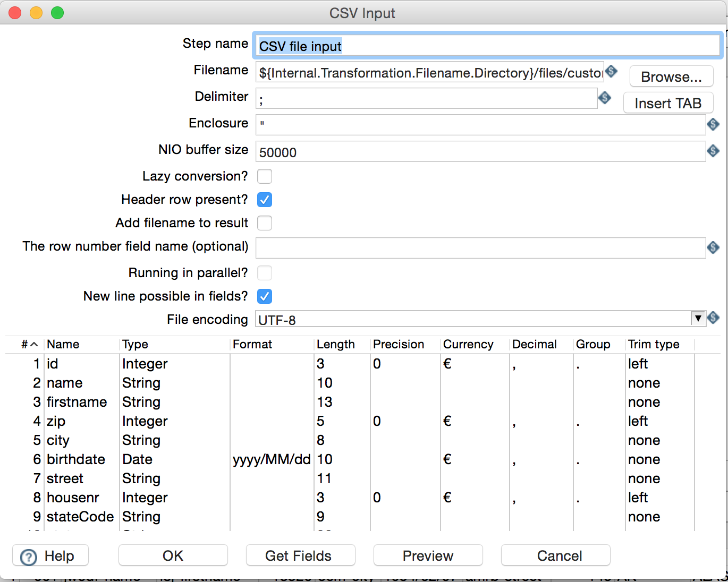Click the Preview button
This screenshot has height=582, width=728.
tap(428, 555)
